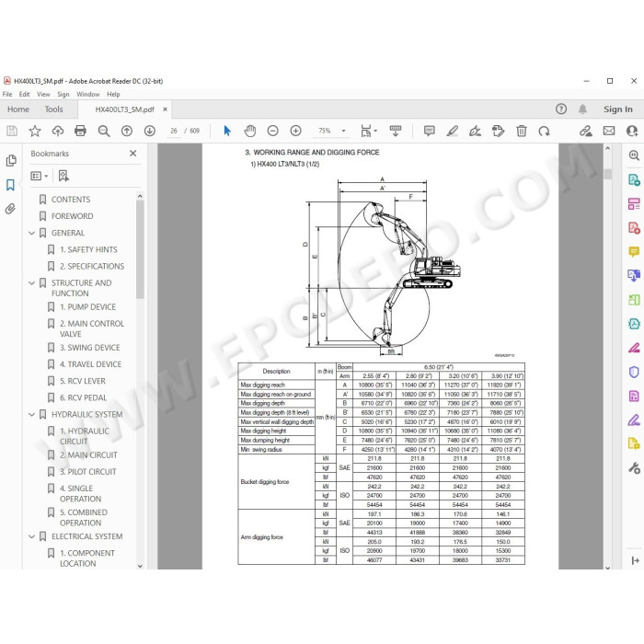
Task: Print the document with printer icon
Action: click(x=81, y=131)
